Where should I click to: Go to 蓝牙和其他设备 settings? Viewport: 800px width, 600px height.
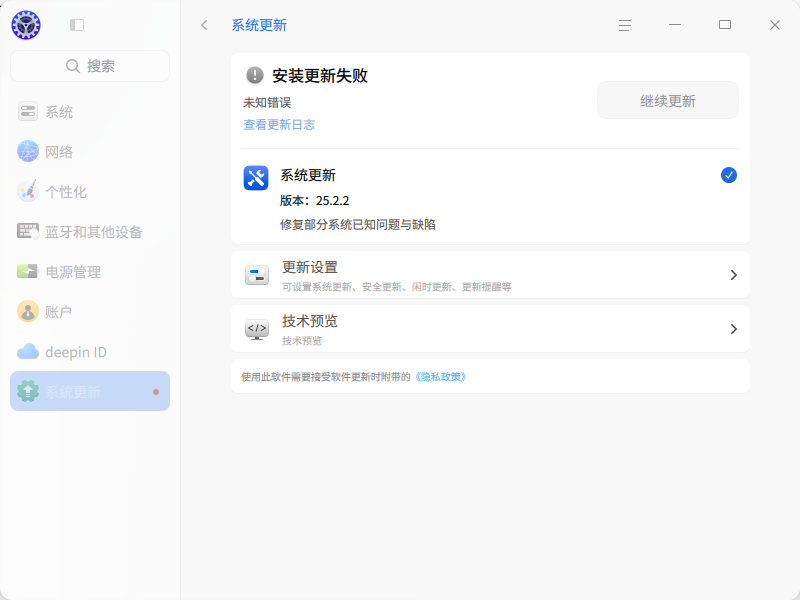90,231
